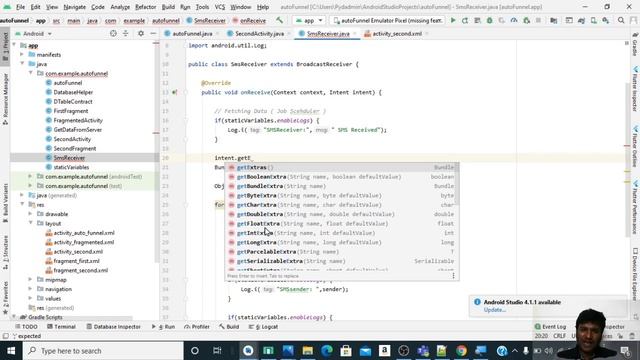
Task: Open the VCS menu
Action: [x=220, y=7]
